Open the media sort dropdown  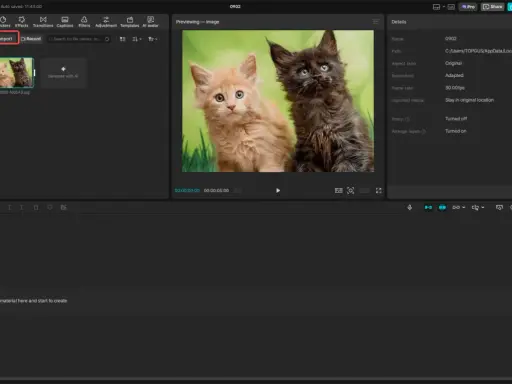(x=137, y=39)
